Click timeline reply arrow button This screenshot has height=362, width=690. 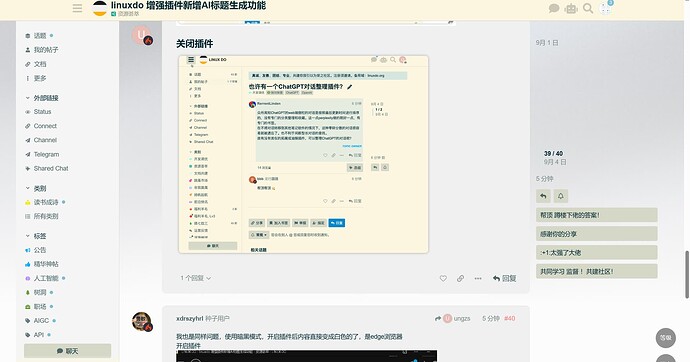[x=543, y=196]
